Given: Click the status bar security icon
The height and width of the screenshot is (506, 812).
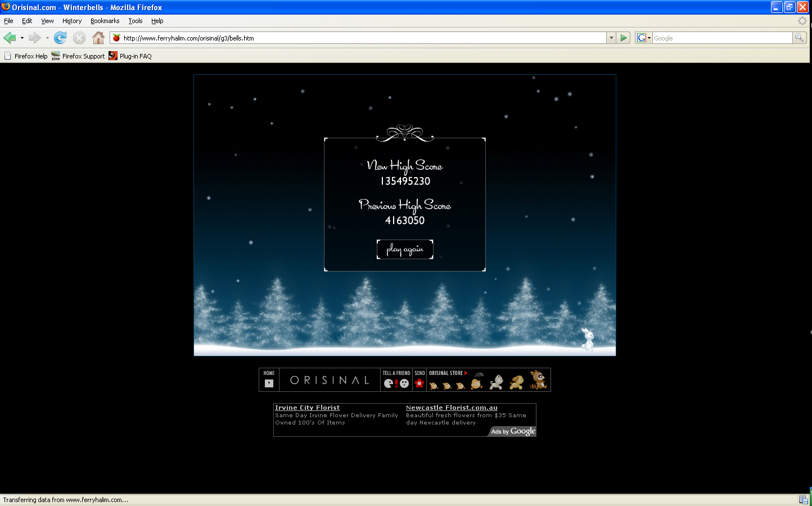Looking at the screenshot, I should (803, 500).
